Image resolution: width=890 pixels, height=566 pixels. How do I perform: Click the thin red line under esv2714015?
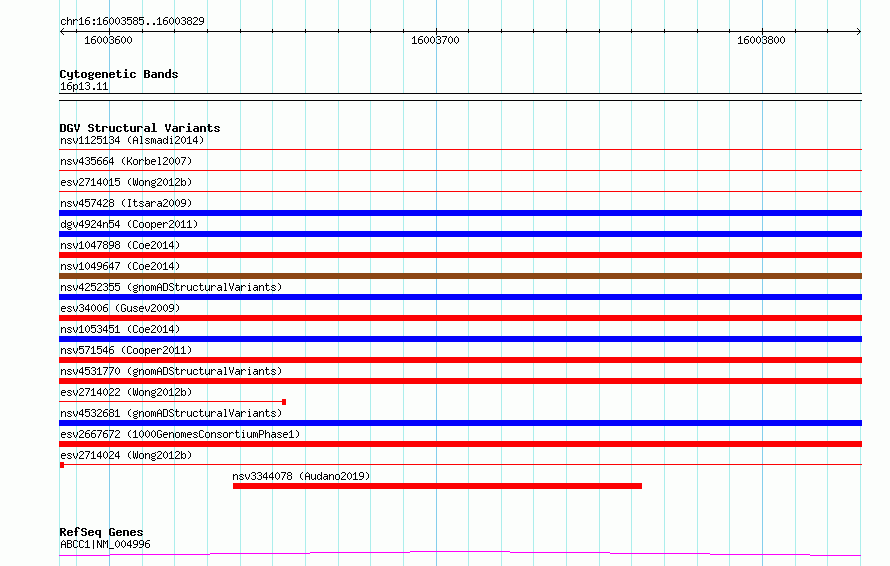pyautogui.click(x=460, y=191)
